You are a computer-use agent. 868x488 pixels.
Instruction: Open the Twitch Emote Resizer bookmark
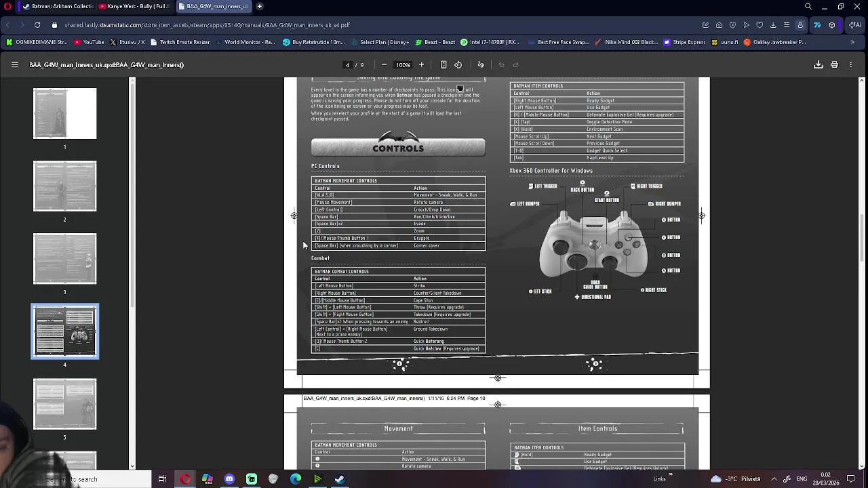pyautogui.click(x=180, y=42)
